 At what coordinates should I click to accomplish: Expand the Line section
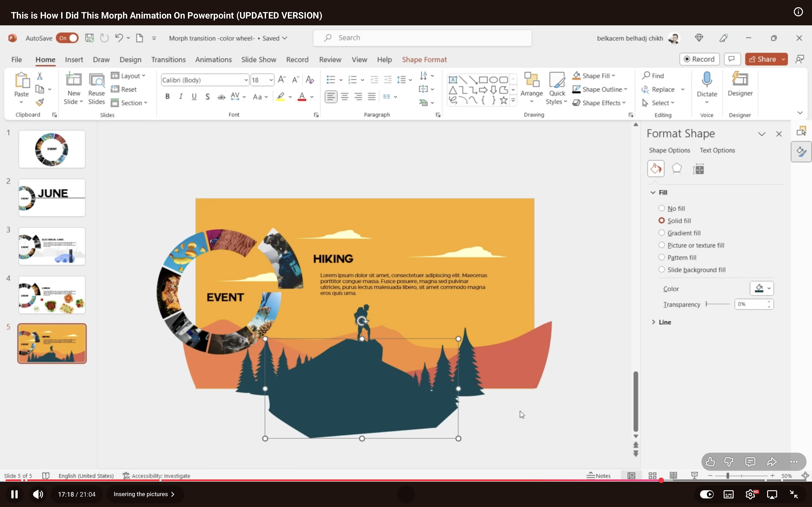pos(661,322)
